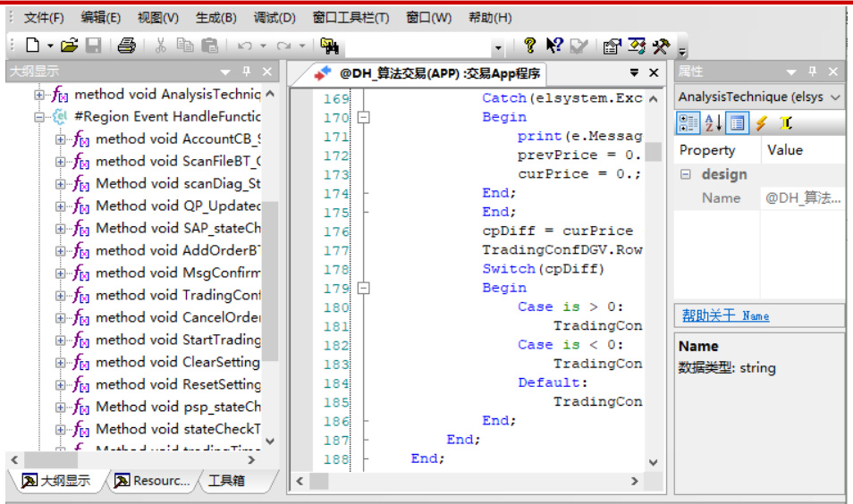Collapse the #Region Event HandleFunction node

(39, 117)
